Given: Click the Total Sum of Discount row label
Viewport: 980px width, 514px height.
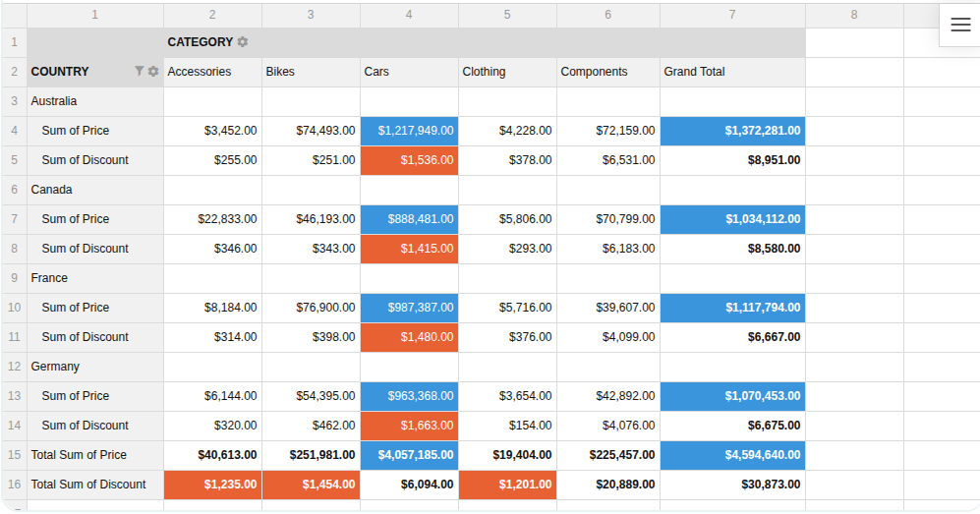Looking at the screenshot, I should tap(88, 485).
